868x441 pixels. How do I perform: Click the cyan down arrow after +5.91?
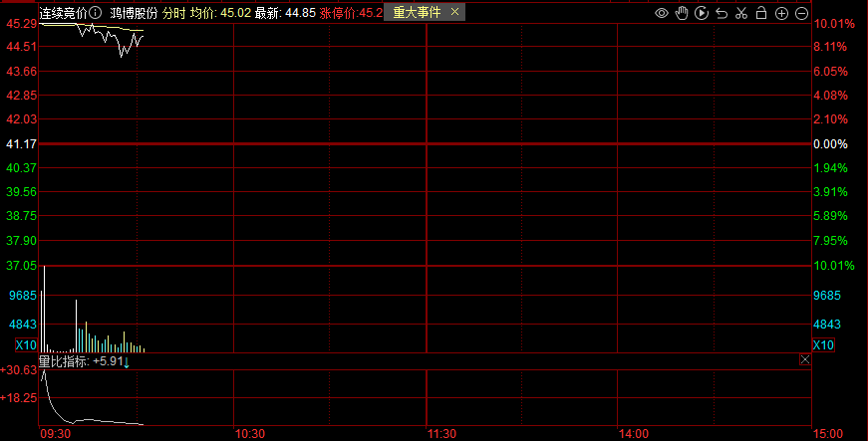click(x=127, y=362)
